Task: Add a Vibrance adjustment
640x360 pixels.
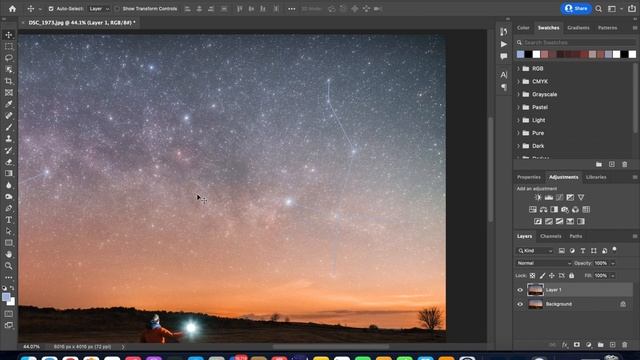Action: (581, 198)
